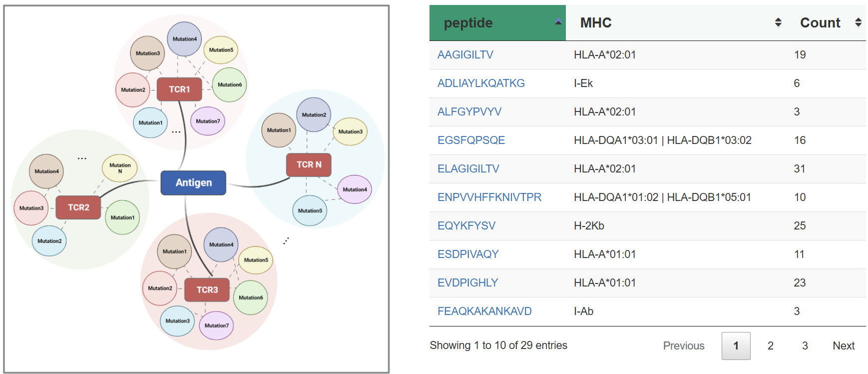Image resolution: width=868 pixels, height=374 pixels.
Task: Select the TCR2 node
Action: 78,207
